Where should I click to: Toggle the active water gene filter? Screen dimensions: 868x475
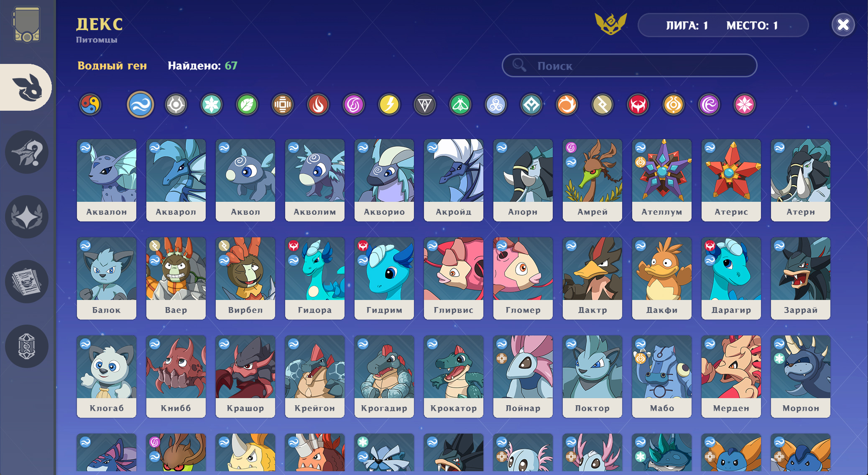[140, 104]
